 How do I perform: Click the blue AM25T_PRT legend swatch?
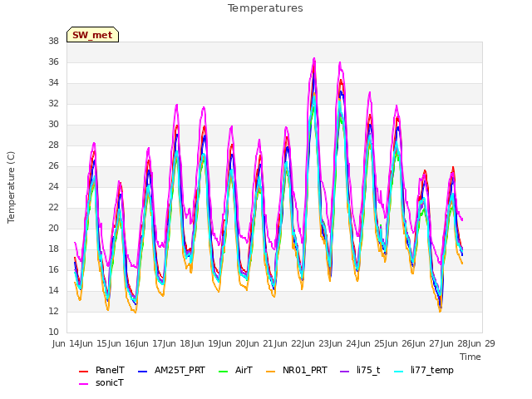tap(142, 372)
